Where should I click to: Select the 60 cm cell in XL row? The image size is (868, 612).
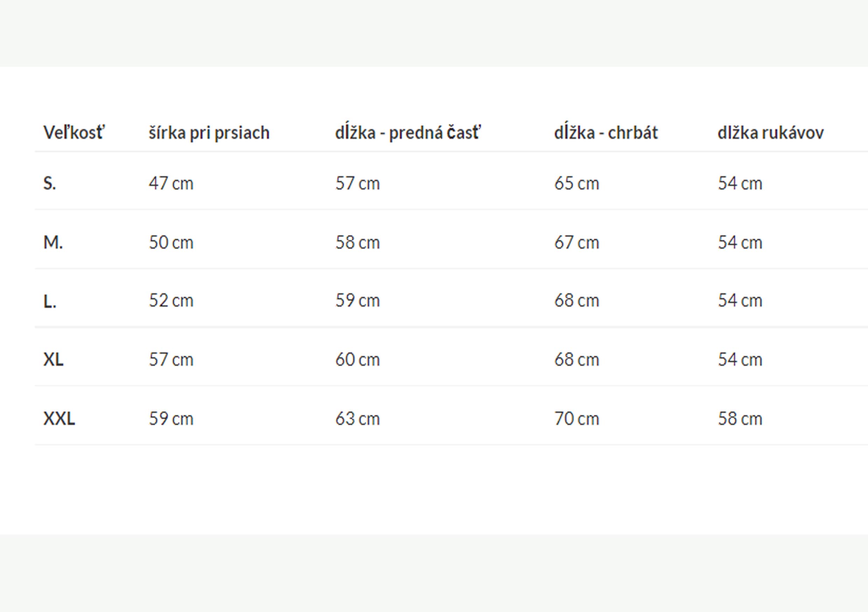pos(357,359)
